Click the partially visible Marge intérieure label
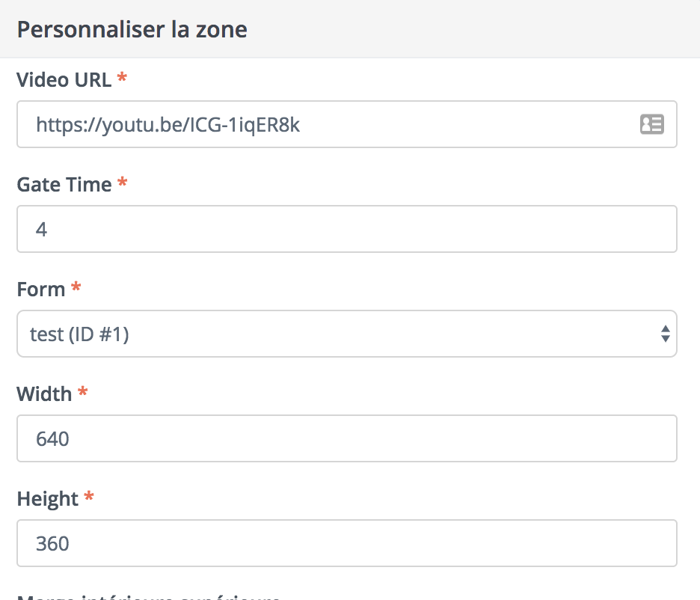700x600 pixels. 149,596
